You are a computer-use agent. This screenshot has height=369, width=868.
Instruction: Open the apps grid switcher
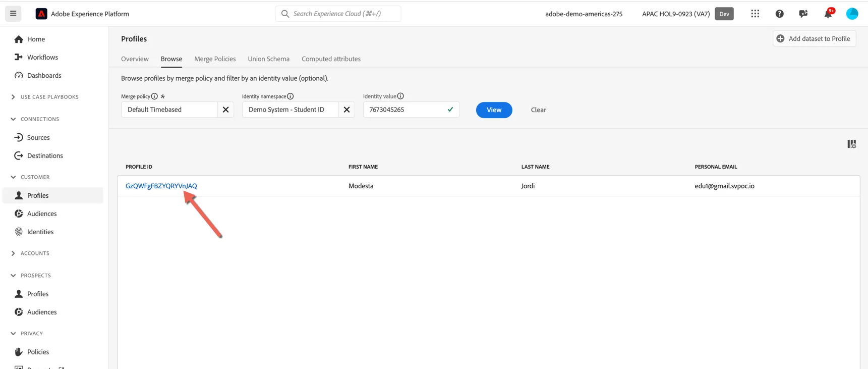pos(755,14)
